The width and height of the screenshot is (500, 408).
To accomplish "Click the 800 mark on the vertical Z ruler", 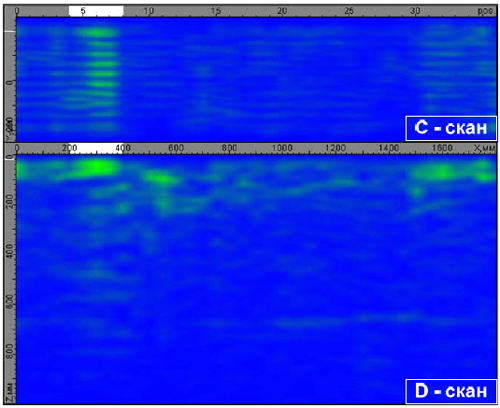I will (10, 352).
